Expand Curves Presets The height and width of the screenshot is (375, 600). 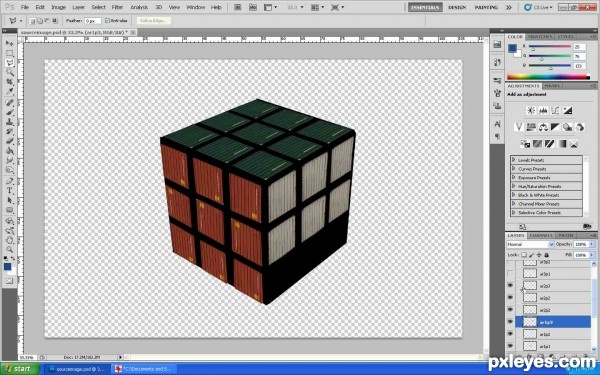point(514,169)
